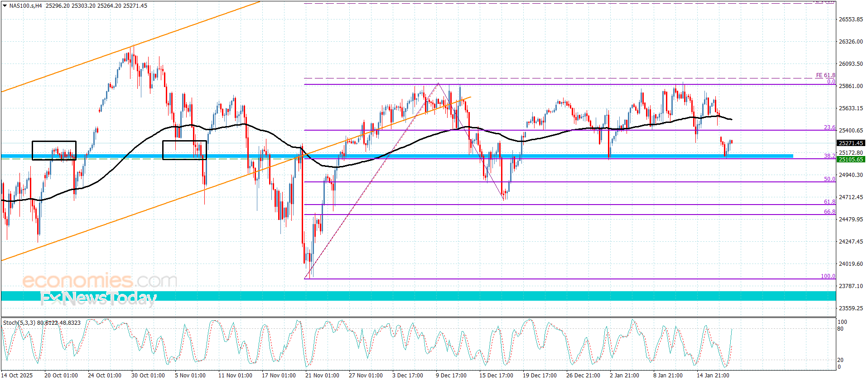Select the black rectangle near 5 Nov
Image resolution: width=868 pixels, height=381 pixels.
click(x=184, y=150)
